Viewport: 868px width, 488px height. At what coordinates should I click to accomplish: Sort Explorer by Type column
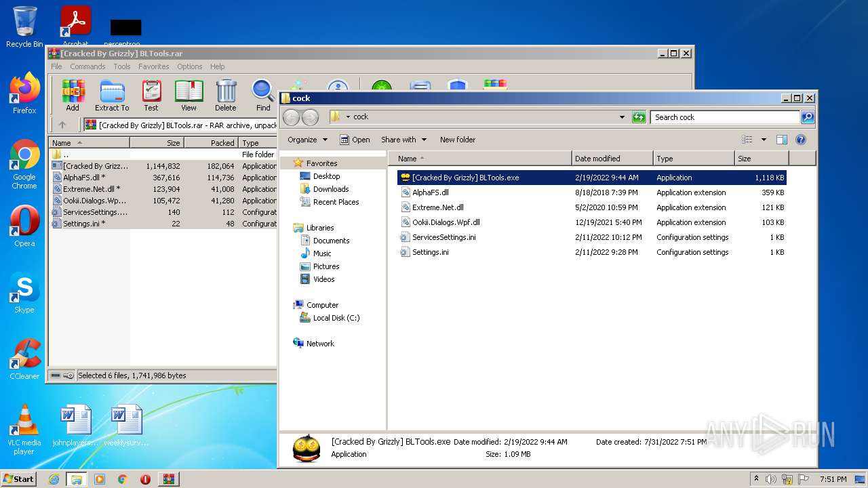click(694, 159)
